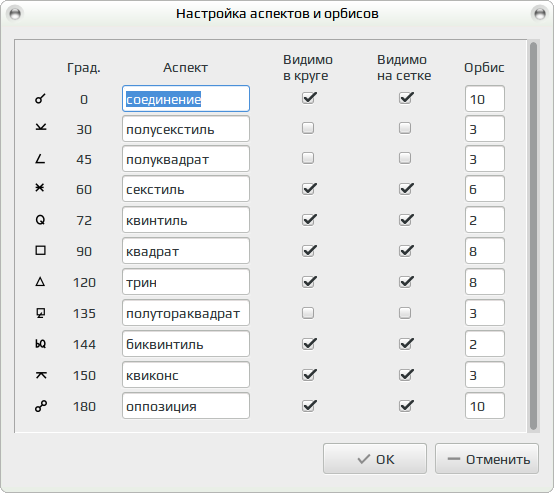The image size is (554, 493).
Task: Click the left window titlebar button
Action: click(x=15, y=14)
